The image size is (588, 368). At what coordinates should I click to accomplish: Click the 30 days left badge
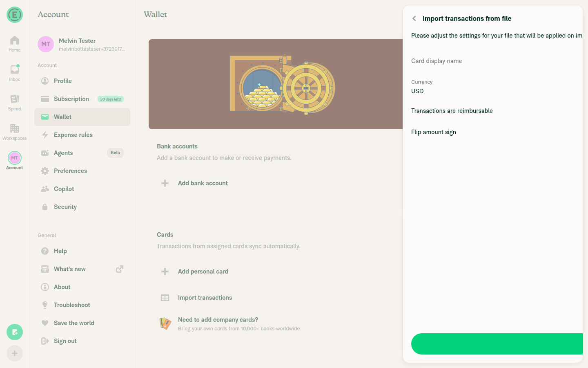point(111,99)
